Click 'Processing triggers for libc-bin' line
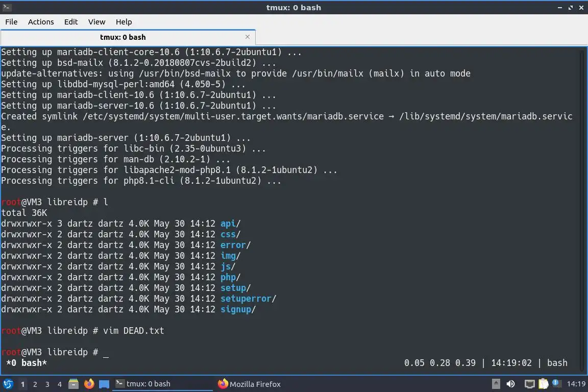This screenshot has height=392, width=588. coord(134,148)
